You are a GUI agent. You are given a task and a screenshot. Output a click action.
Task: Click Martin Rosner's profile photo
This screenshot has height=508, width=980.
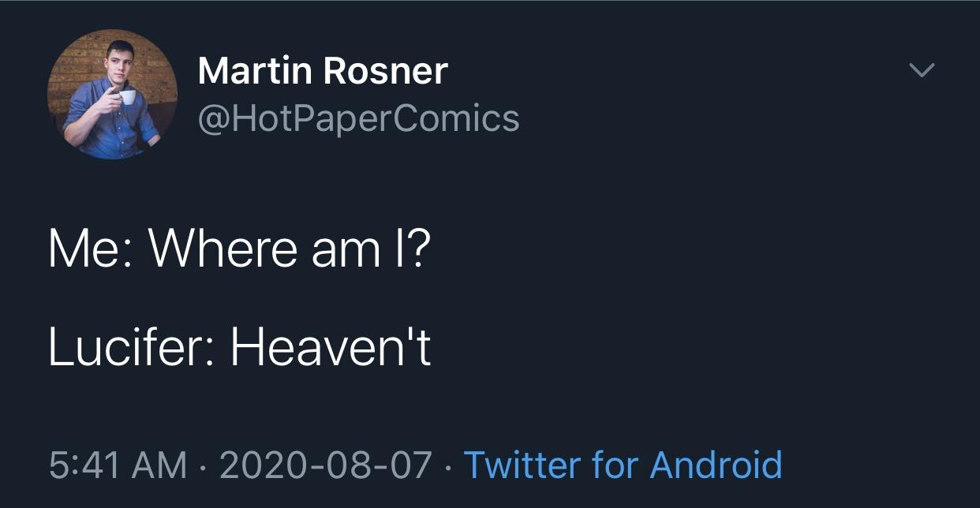tap(111, 94)
